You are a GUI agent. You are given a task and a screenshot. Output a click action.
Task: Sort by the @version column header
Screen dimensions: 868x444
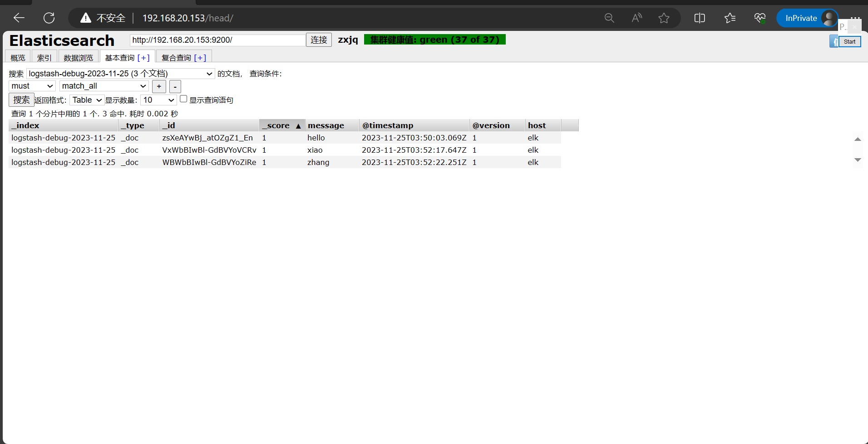[497, 125]
